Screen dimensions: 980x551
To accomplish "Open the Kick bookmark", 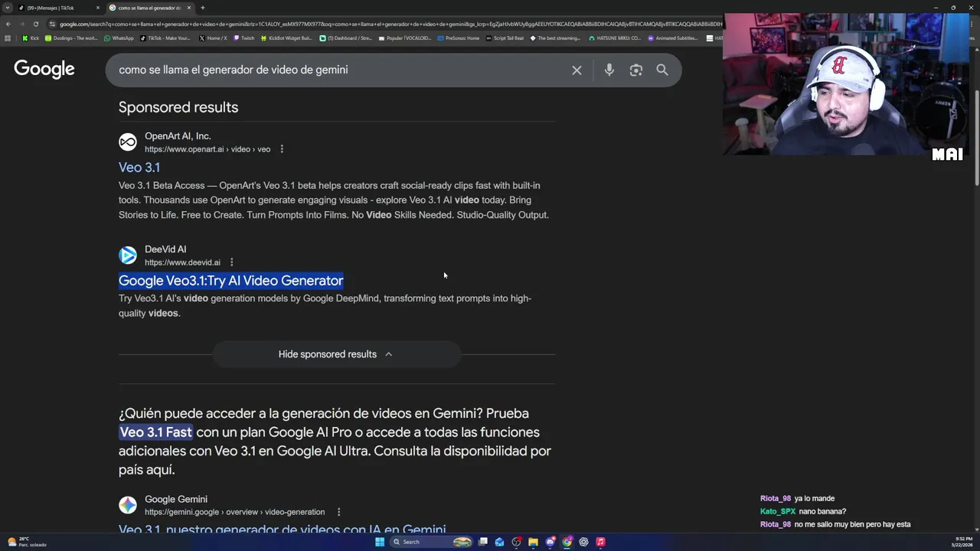I will pos(31,37).
